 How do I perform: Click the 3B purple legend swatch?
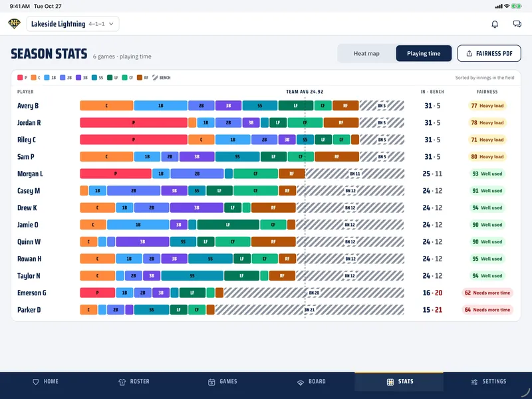[78, 78]
